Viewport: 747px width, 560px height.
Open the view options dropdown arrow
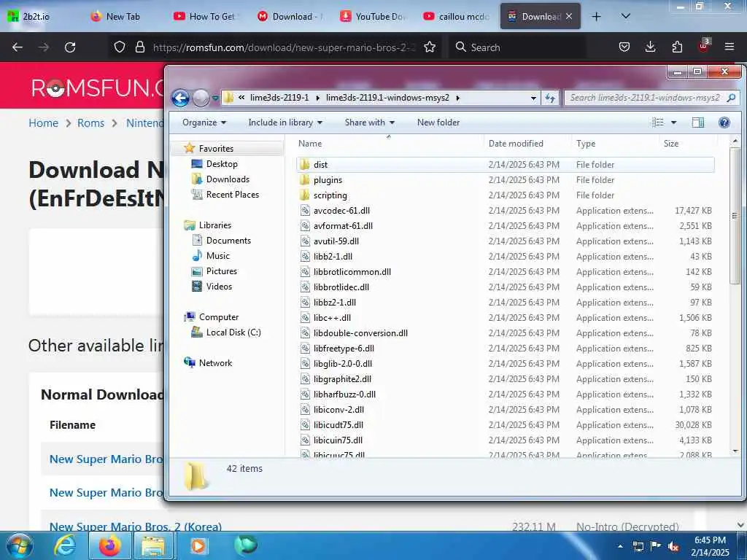pyautogui.click(x=673, y=122)
